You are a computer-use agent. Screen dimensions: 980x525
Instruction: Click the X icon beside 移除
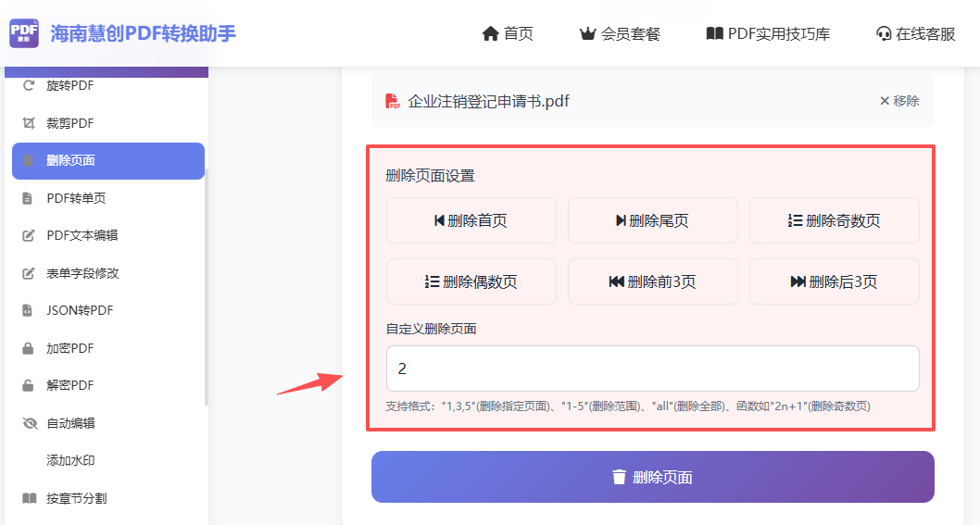[x=885, y=101]
